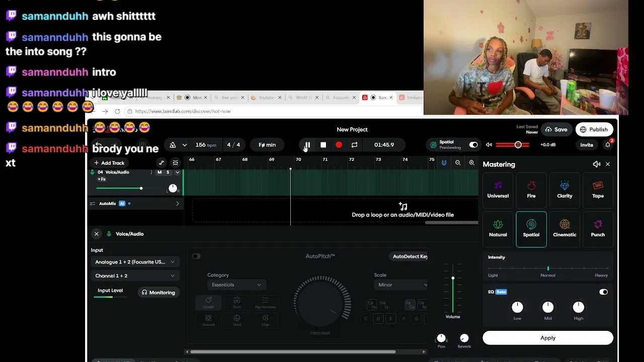Enable the AutoPitch power toggle
Image resolution: width=644 pixels, height=362 pixels.
tap(196, 256)
